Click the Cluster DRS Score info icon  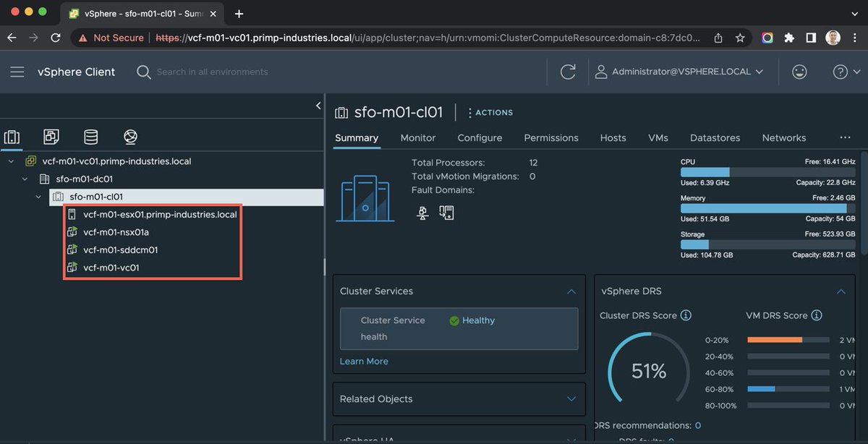click(684, 315)
